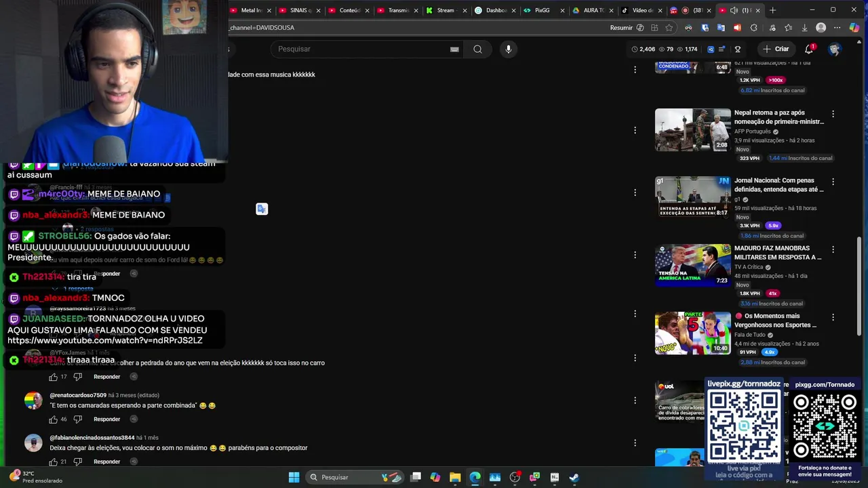868x488 pixels.
Task: Open the YouTube account avatar menu
Action: click(834, 49)
